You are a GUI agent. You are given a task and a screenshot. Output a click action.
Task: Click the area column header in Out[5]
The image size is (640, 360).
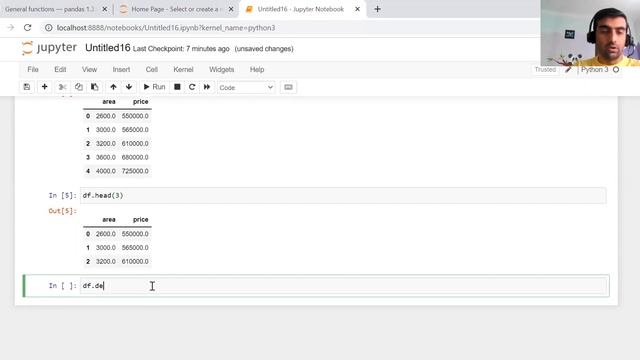[x=109, y=220]
